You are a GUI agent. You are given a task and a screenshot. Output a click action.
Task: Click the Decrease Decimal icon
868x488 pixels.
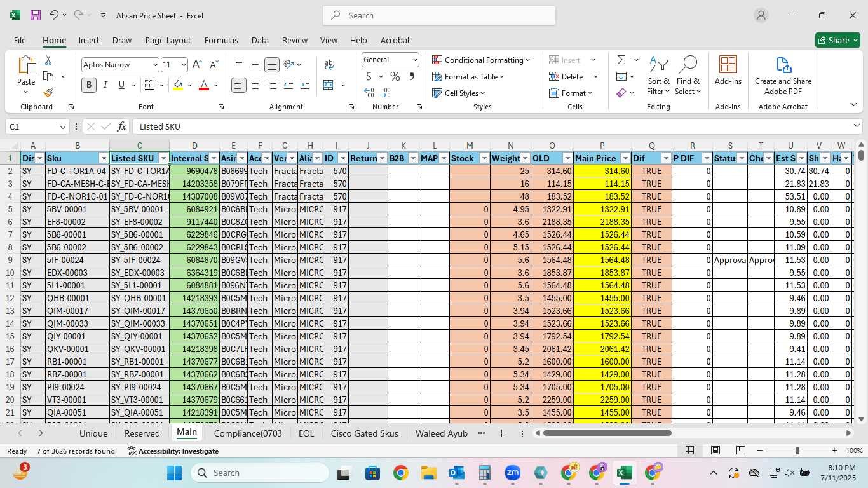[x=386, y=93]
